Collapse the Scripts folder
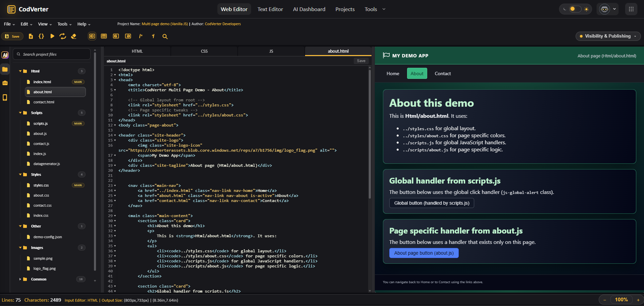The image size is (644, 306). 20,113
